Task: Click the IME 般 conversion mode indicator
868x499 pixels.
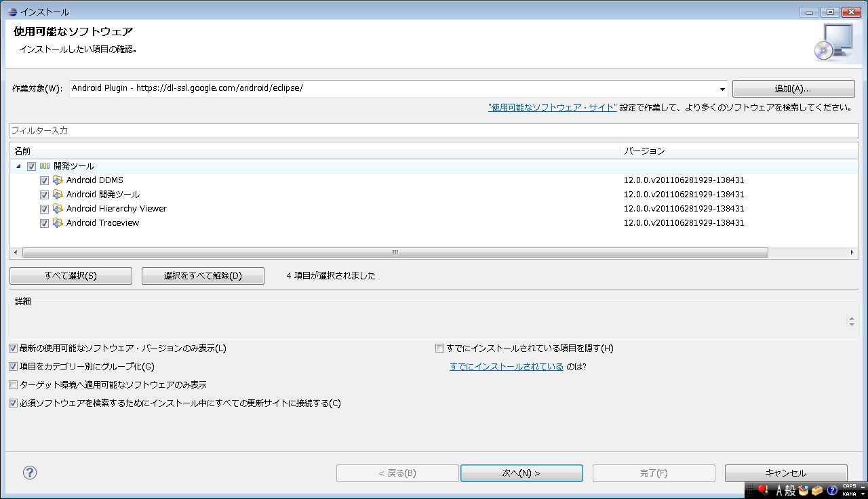Action: tap(791, 490)
